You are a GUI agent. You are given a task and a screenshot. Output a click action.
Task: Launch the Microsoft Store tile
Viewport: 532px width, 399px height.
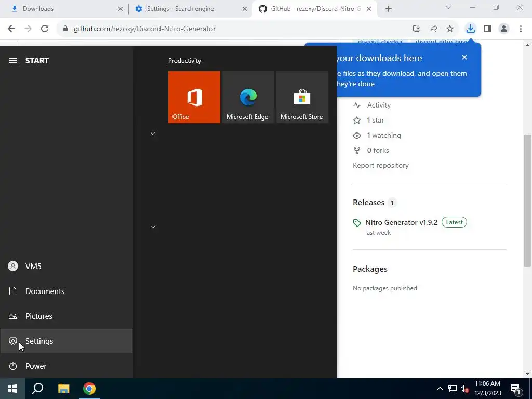(x=302, y=97)
